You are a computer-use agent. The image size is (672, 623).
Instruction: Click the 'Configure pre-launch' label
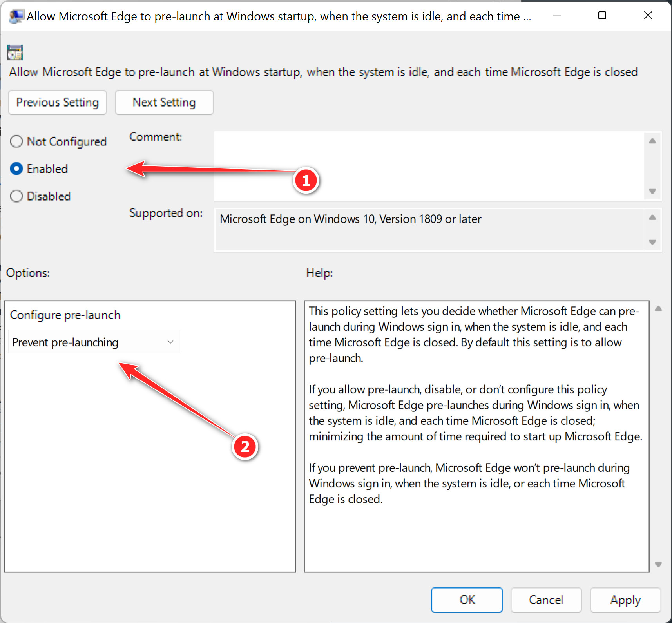pos(65,315)
